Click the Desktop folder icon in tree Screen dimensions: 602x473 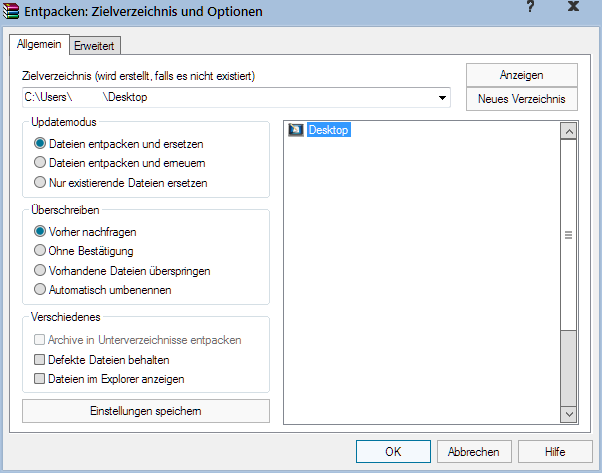[296, 130]
